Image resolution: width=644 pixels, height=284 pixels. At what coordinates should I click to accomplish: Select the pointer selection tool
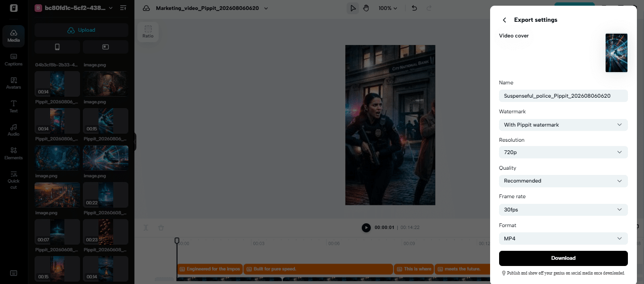point(352,8)
